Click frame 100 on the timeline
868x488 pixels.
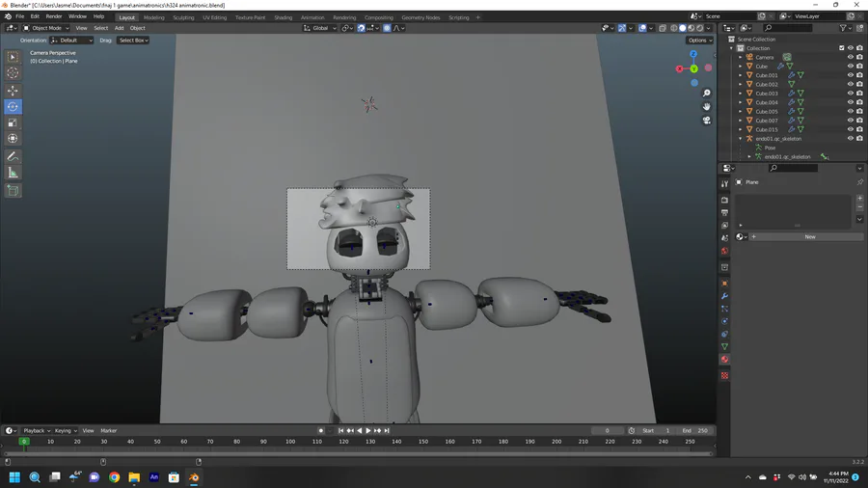click(290, 442)
